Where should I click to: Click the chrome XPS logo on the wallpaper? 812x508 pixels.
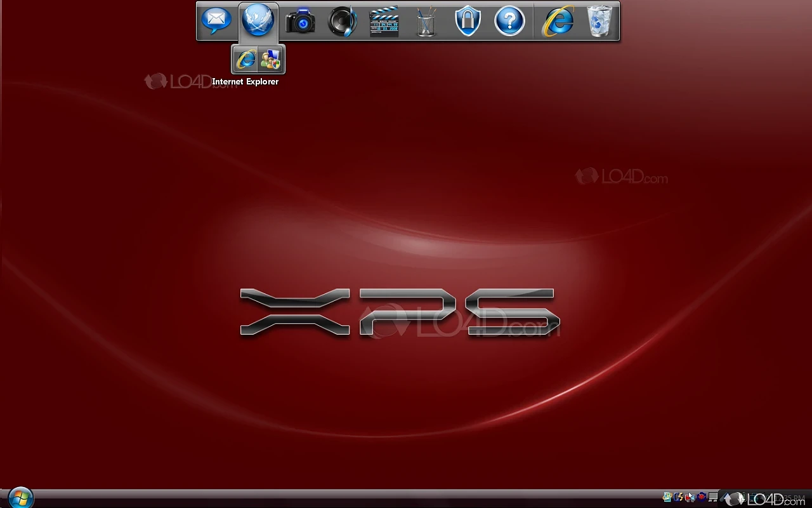click(x=400, y=312)
